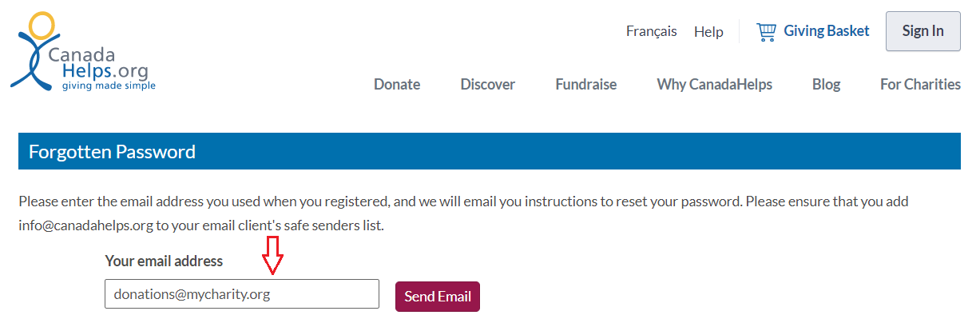Open Why CanadaHelps in the navigation
Screen dimensions: 980x323
pos(714,84)
